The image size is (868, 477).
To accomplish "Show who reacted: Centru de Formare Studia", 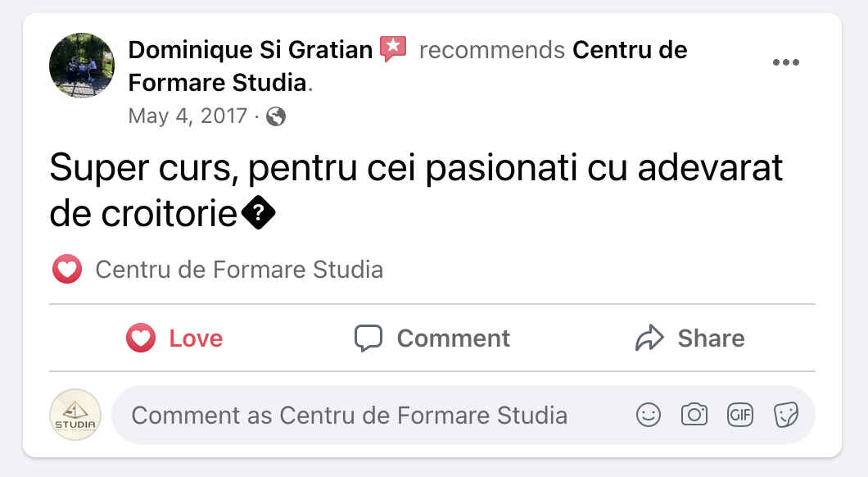I will (239, 270).
